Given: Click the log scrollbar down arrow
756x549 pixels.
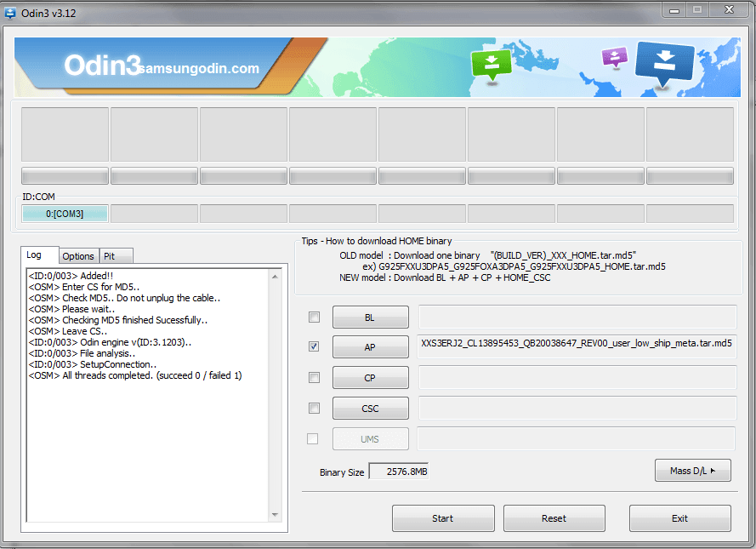Looking at the screenshot, I should pyautogui.click(x=275, y=515).
